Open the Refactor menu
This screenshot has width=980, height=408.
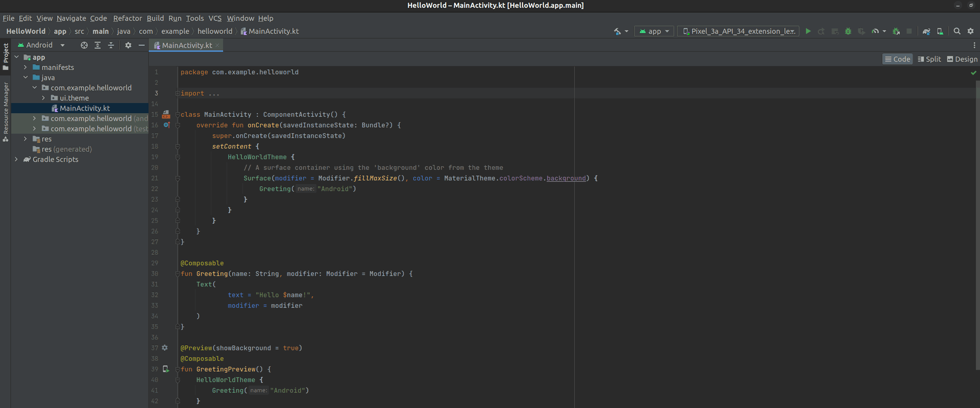[x=127, y=18]
